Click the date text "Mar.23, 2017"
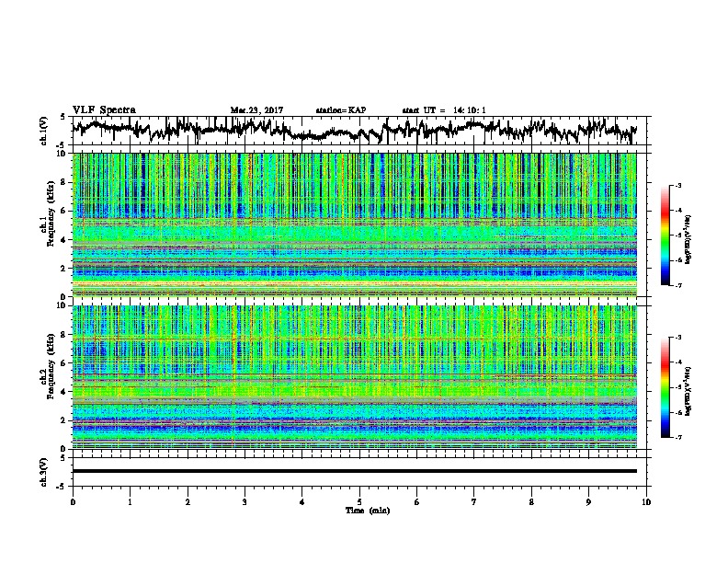 [x=256, y=110]
